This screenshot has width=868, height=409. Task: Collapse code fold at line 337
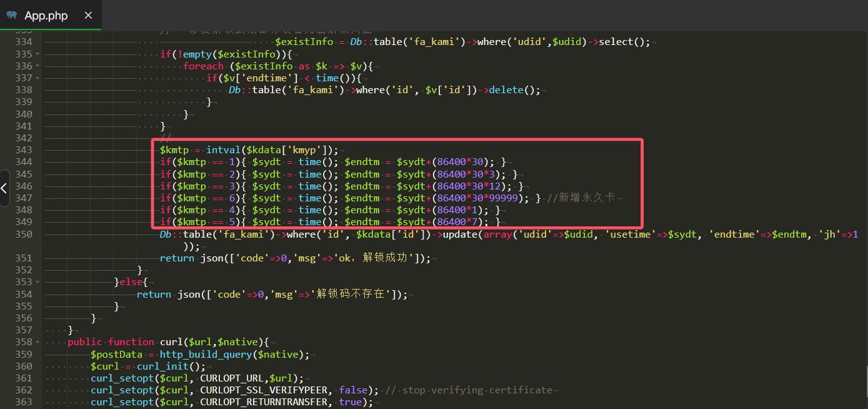point(37,78)
